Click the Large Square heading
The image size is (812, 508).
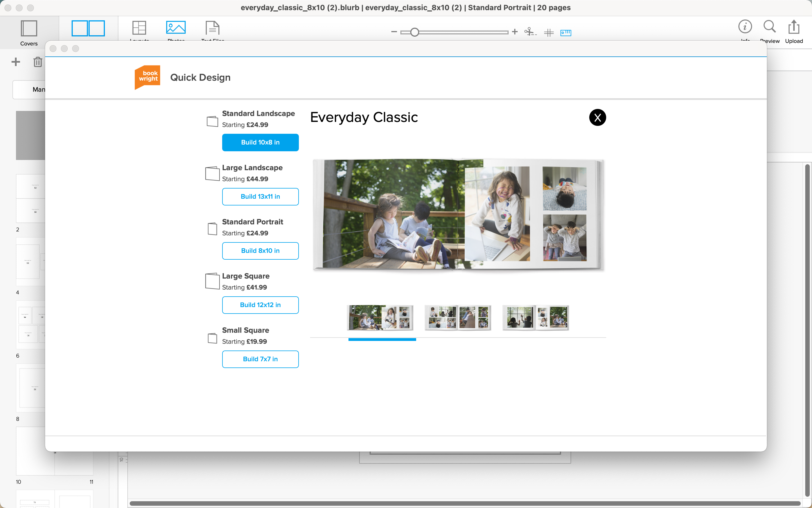246,276
